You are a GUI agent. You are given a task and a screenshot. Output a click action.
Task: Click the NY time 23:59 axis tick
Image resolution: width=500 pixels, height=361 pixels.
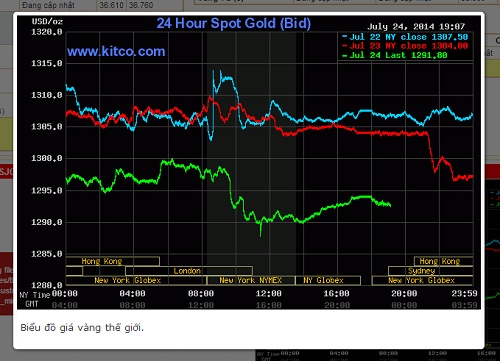pos(464,294)
